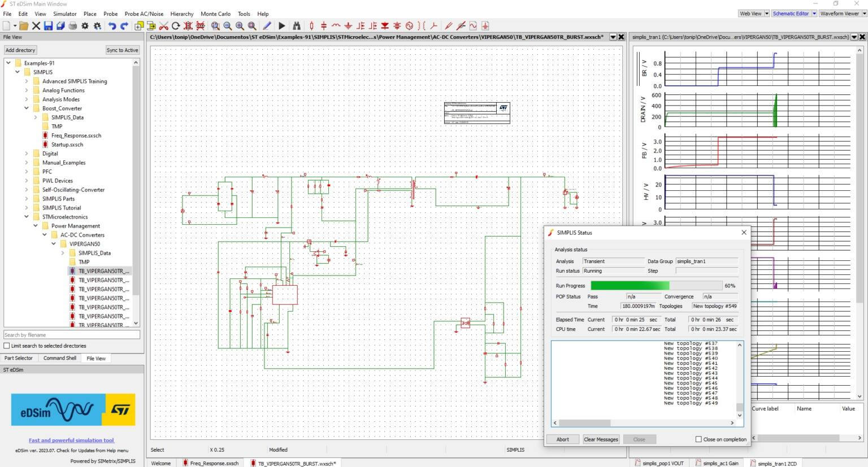
Task: Click the Print icon in toolbar
Action: [x=72, y=26]
